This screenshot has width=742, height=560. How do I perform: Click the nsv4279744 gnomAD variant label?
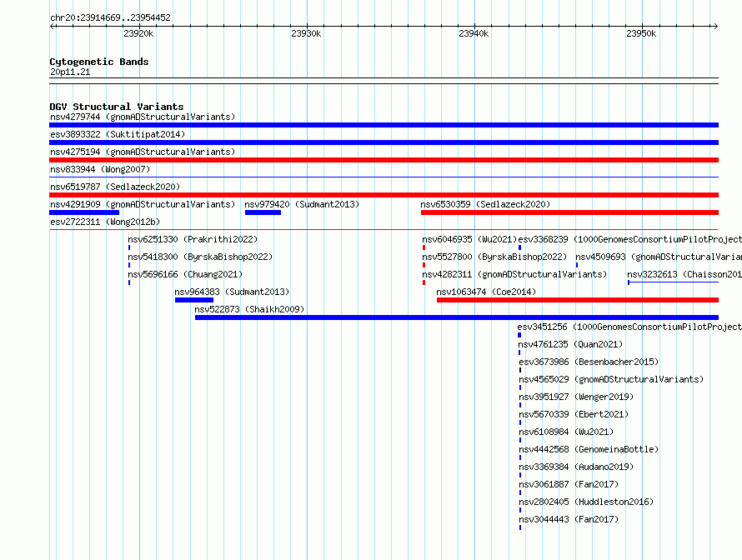click(x=143, y=117)
